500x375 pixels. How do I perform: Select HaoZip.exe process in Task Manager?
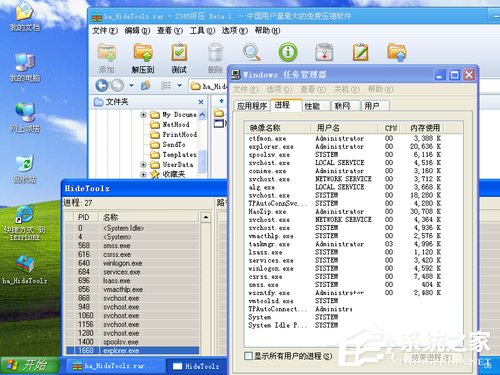click(345, 212)
